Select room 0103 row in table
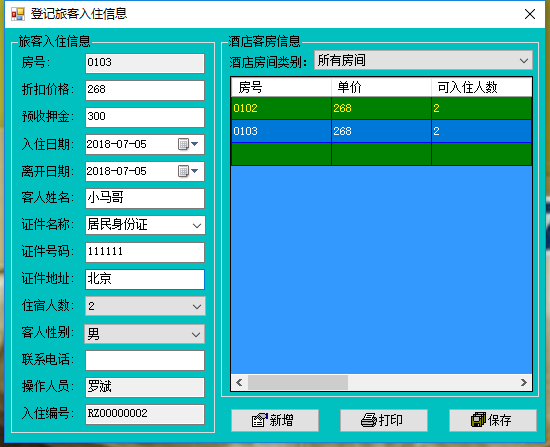550x447 pixels. point(381,131)
